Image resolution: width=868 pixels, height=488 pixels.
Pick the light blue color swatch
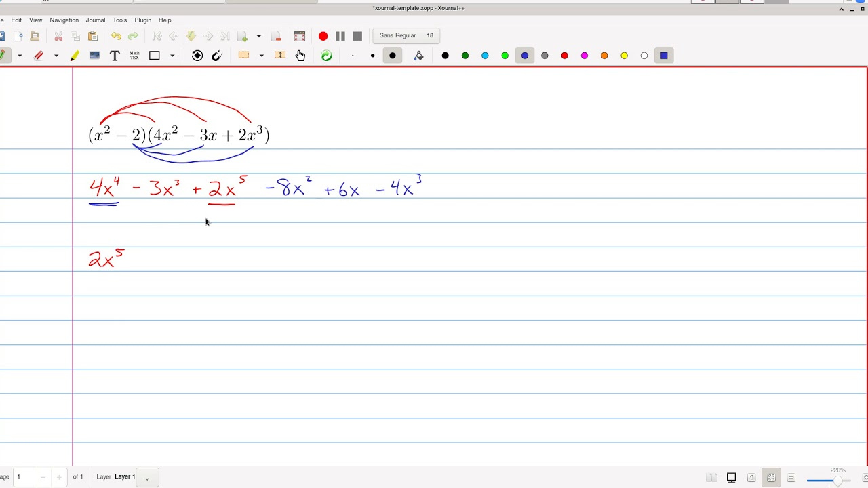click(x=485, y=56)
